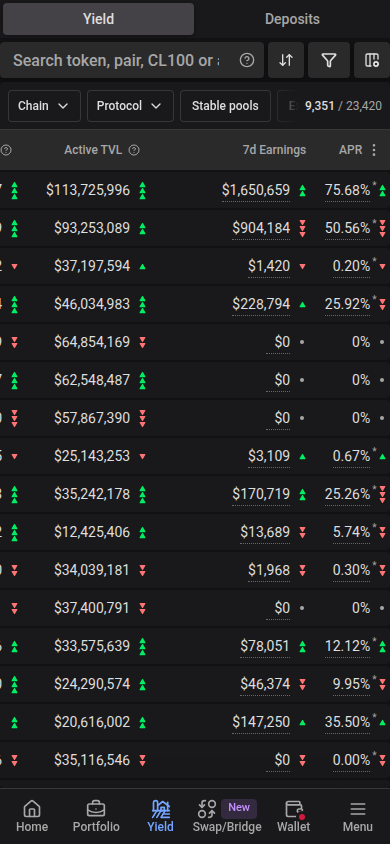Click the 25.26% APR value
Screen dimensions: 390x844
click(x=348, y=494)
